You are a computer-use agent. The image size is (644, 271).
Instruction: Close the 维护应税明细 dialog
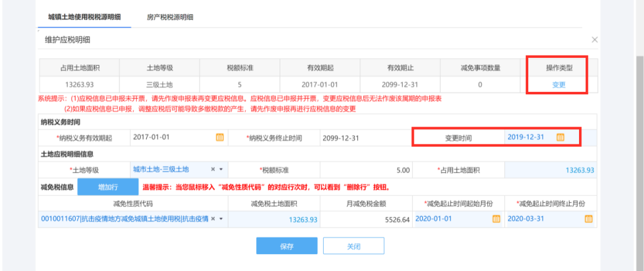(x=594, y=39)
